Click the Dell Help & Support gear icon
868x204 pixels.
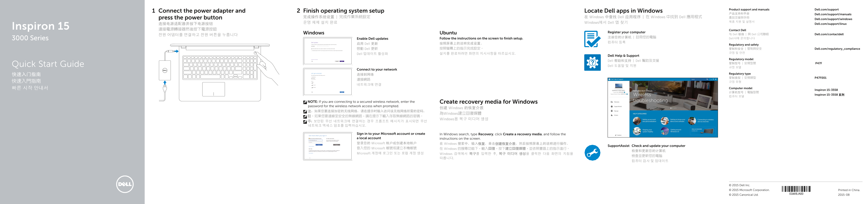(x=592, y=62)
